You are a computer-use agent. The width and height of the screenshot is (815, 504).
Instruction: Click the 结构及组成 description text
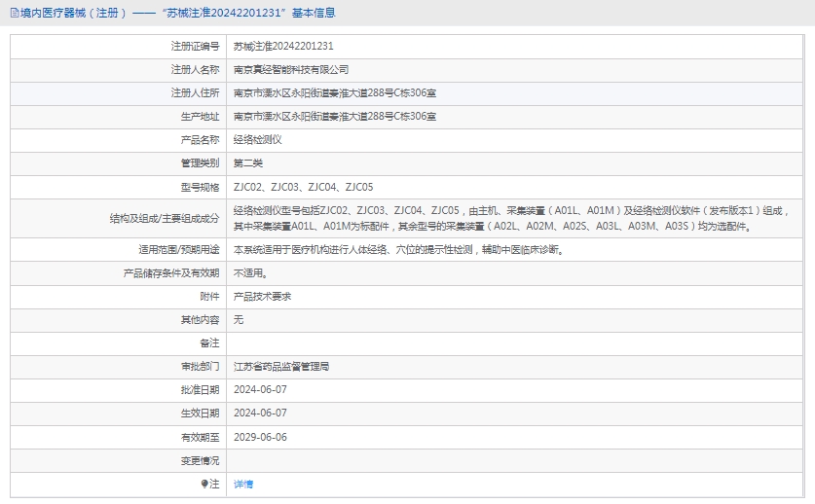coord(506,218)
